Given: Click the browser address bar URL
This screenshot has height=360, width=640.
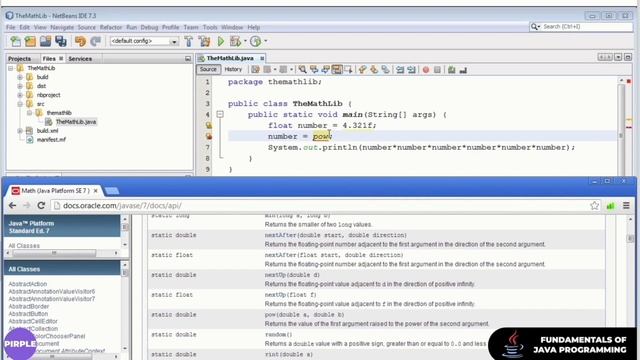Looking at the screenshot, I should click(x=122, y=206).
